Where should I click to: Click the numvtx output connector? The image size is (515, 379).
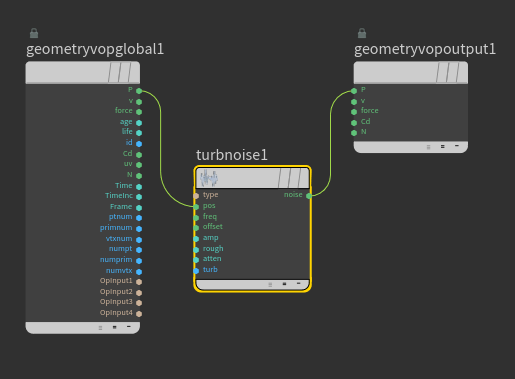click(x=139, y=272)
